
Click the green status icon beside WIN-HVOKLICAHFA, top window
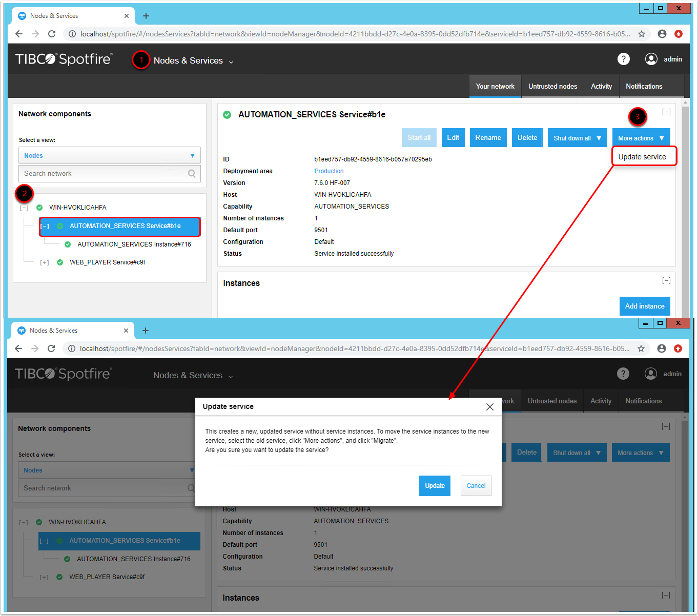[39, 208]
